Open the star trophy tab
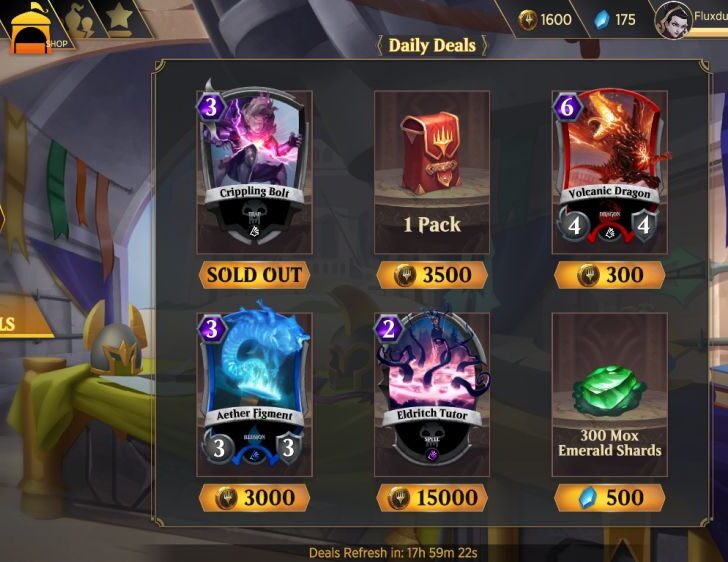Screen dimensions: 728x562 [119, 18]
